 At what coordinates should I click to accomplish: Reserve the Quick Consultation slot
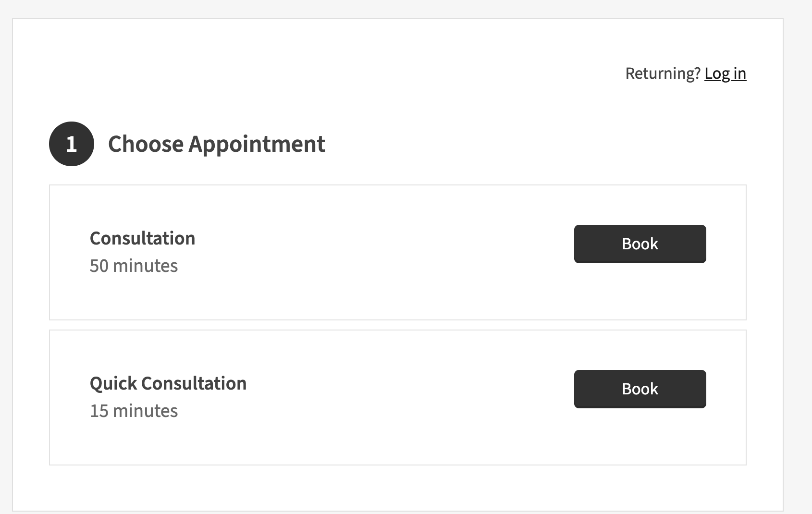tap(640, 389)
